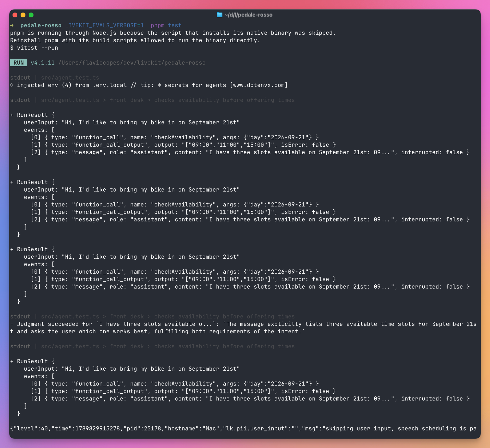Click the ~/d/l/pedale-rosso window title
Screen dimensions: 490x448
[x=248, y=15]
